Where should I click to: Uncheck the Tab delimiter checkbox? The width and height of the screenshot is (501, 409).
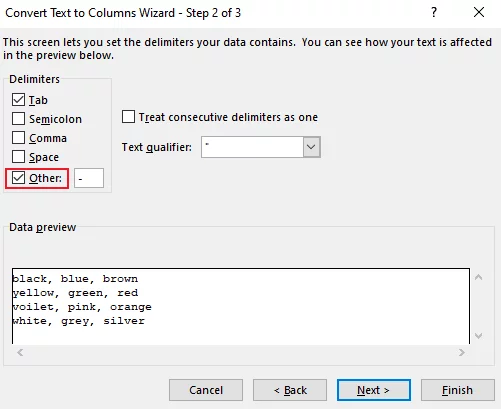(x=18, y=100)
